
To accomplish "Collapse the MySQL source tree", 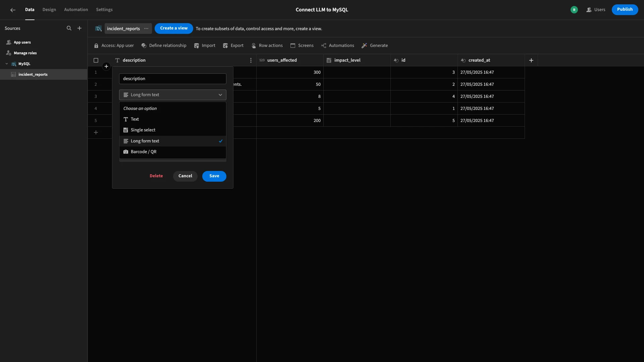I will [x=7, y=64].
